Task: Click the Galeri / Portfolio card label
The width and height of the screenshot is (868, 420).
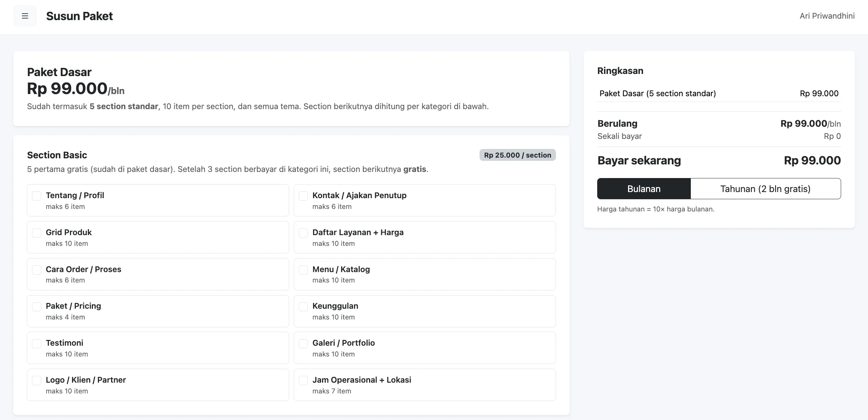Action: click(344, 343)
